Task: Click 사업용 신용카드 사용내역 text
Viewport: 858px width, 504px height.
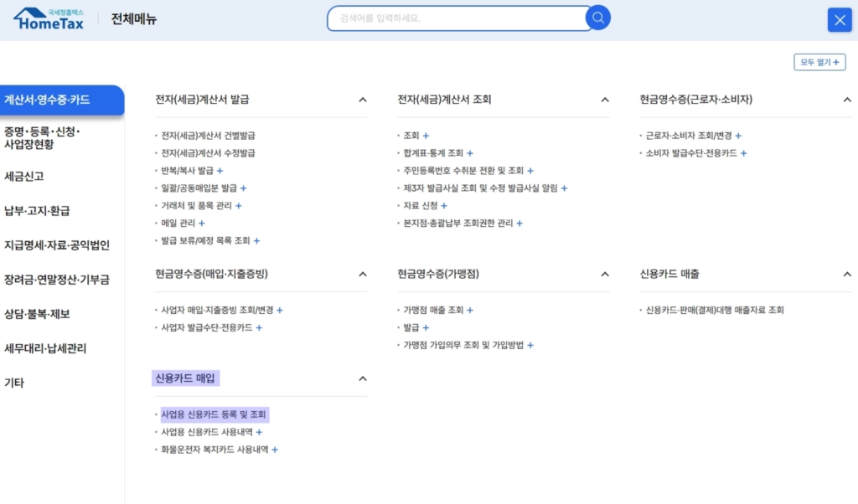Action: [x=207, y=432]
